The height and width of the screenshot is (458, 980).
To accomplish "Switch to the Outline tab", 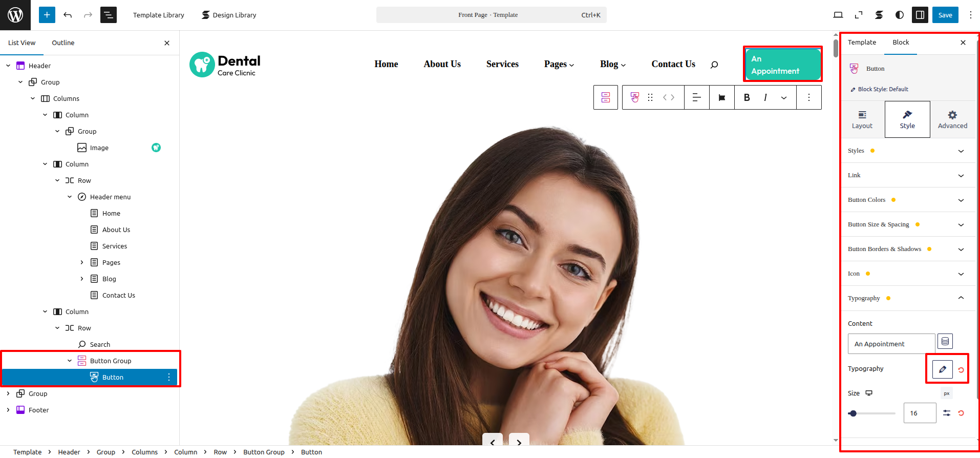I will [x=63, y=43].
